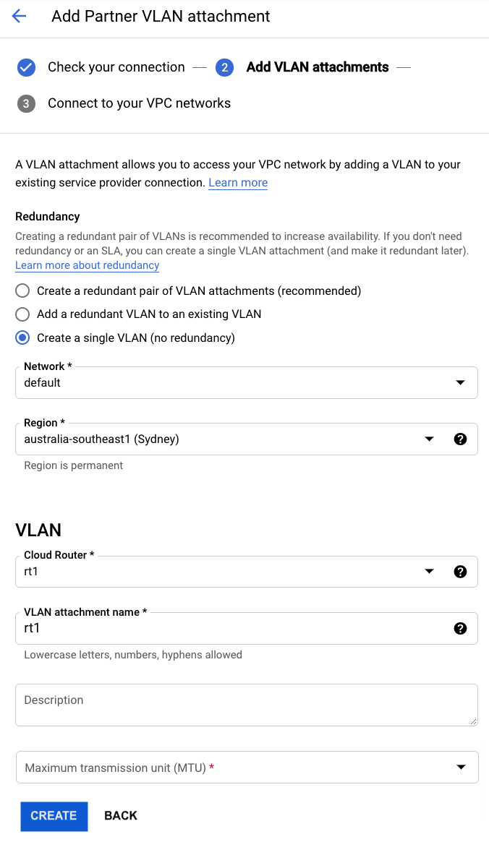
Task: Click the help icon beside Cloud Router
Action: [x=461, y=572]
